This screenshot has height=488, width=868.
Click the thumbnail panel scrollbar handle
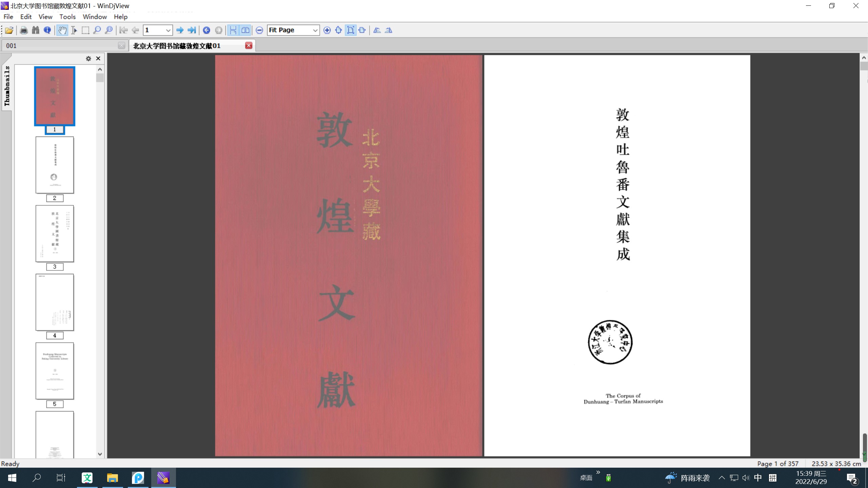click(100, 78)
